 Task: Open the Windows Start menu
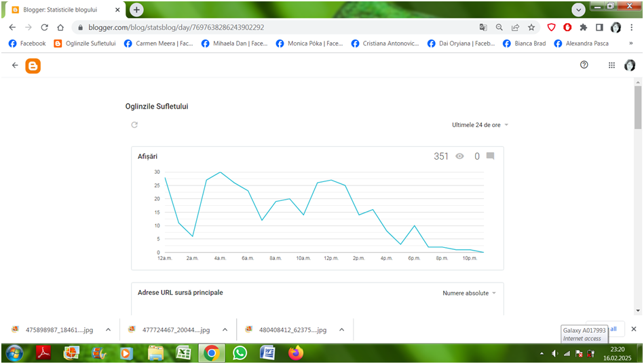point(14,353)
